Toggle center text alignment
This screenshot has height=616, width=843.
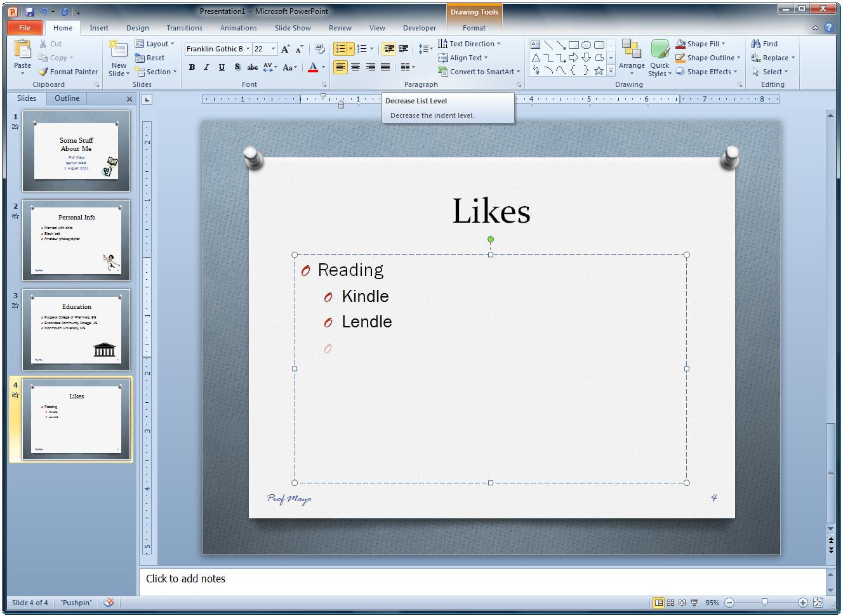tap(355, 67)
